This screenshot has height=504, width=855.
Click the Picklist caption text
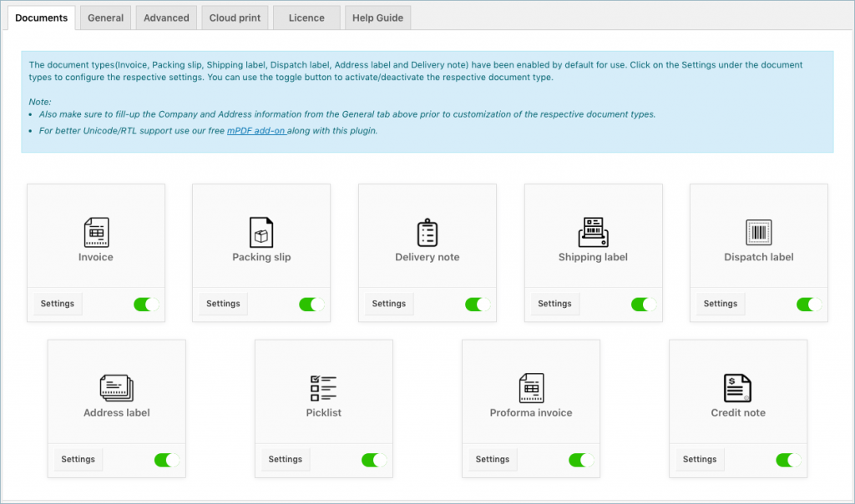(324, 413)
